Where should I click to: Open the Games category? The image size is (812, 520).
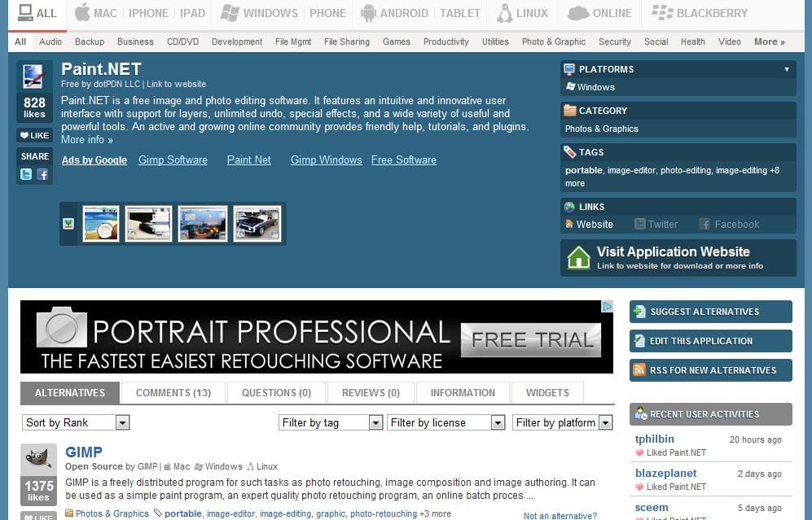[396, 42]
